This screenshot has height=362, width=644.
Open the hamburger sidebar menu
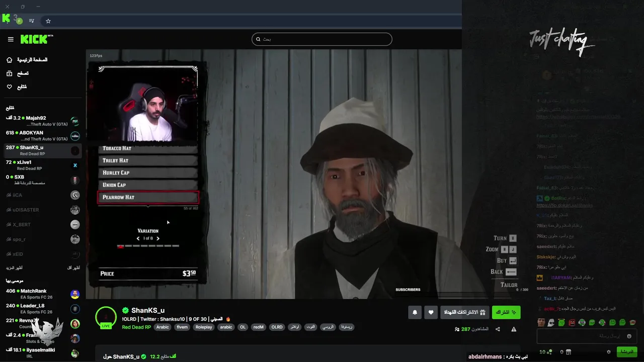[x=11, y=39]
